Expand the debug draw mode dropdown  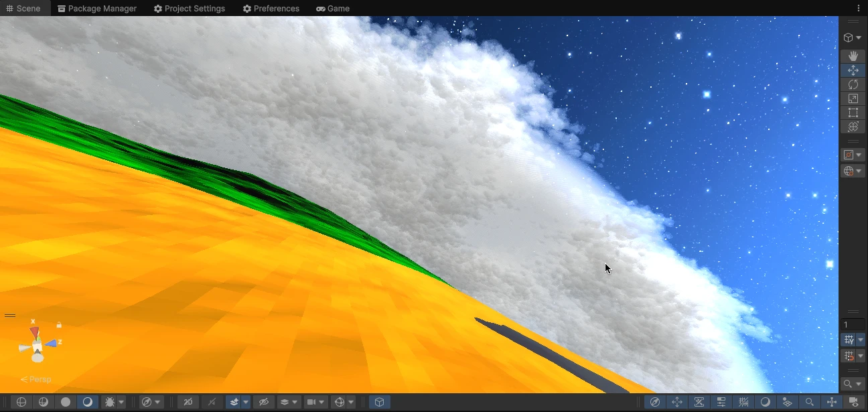121,403
